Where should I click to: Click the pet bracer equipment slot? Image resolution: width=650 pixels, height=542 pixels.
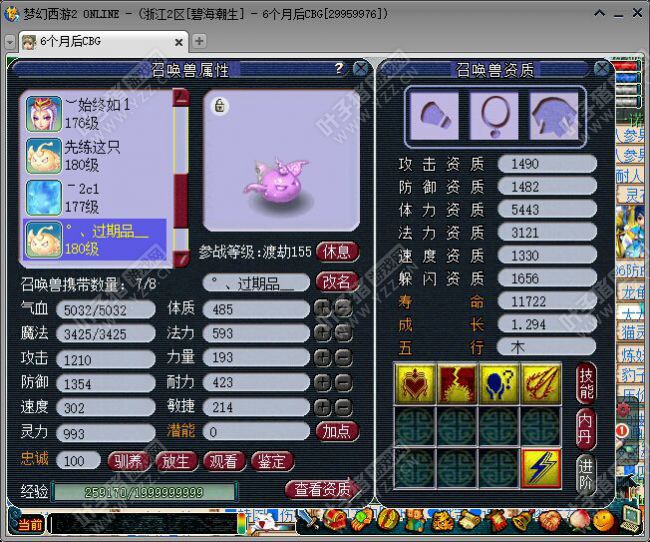click(433, 115)
